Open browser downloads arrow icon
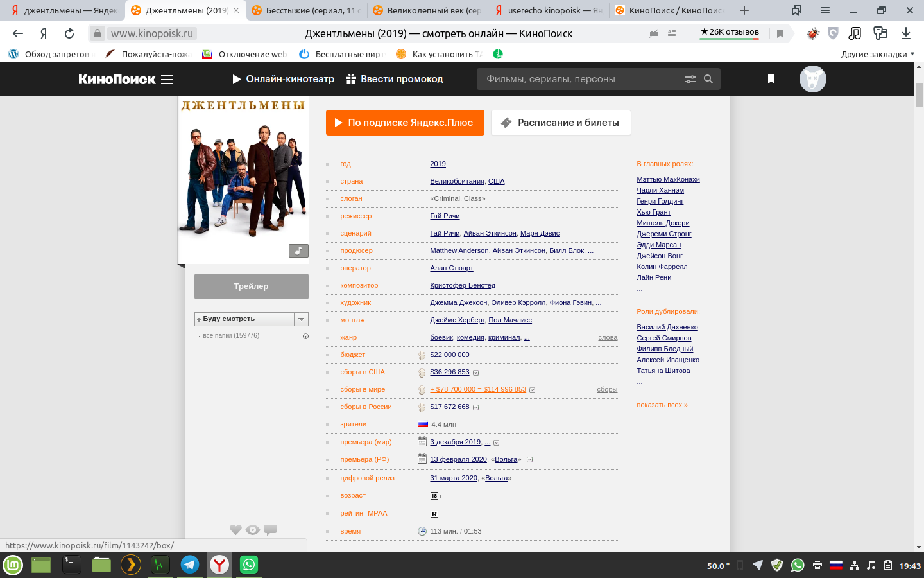 (906, 33)
